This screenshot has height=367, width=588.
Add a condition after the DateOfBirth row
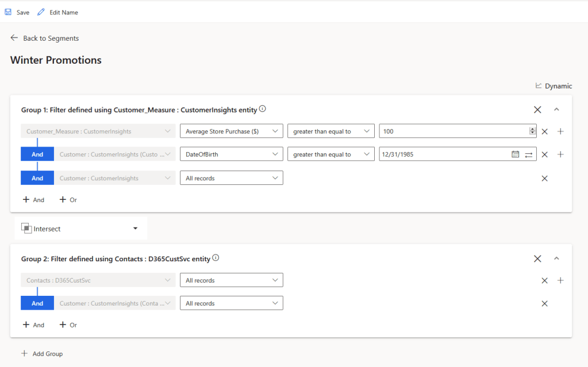coord(560,154)
